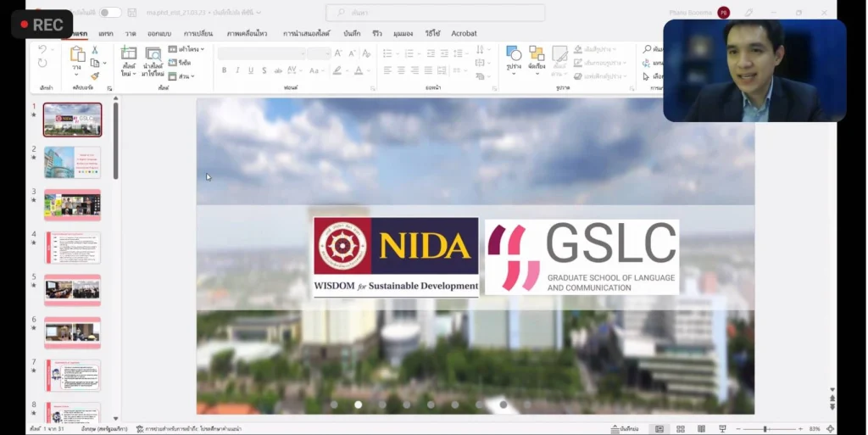Switch to Normal view icon

pos(659,429)
